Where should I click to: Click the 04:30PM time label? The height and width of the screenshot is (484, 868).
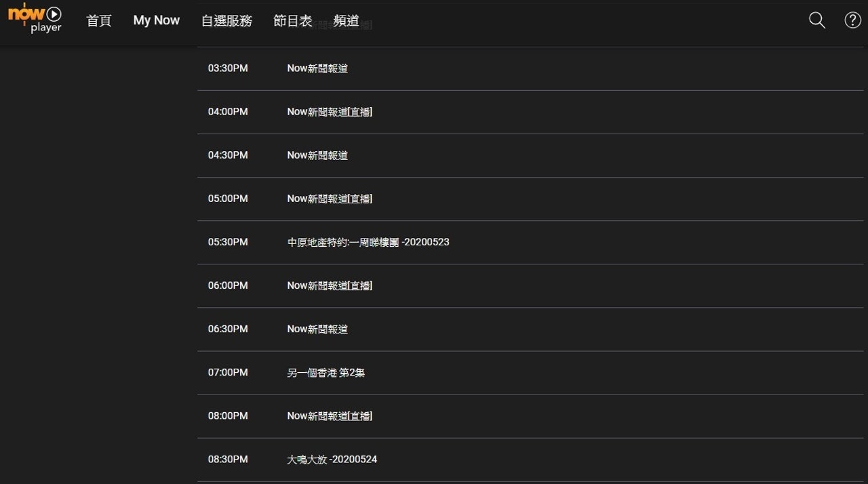tap(228, 155)
